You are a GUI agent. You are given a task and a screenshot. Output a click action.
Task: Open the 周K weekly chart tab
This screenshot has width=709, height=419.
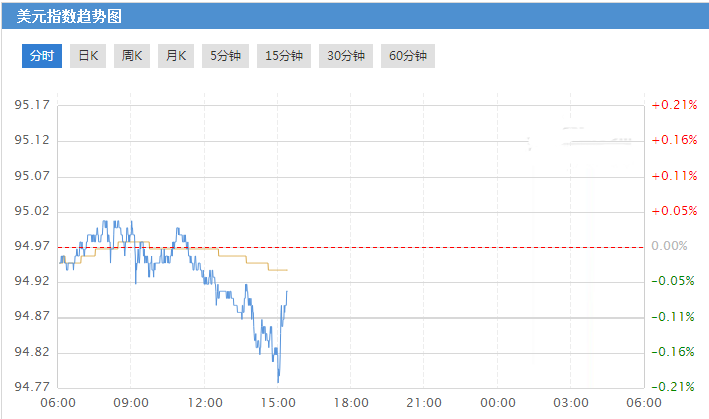[x=133, y=56]
